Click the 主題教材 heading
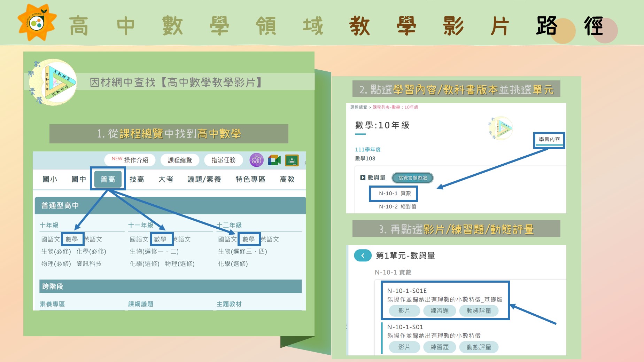Viewport: 644px width, 362px height. point(229,304)
